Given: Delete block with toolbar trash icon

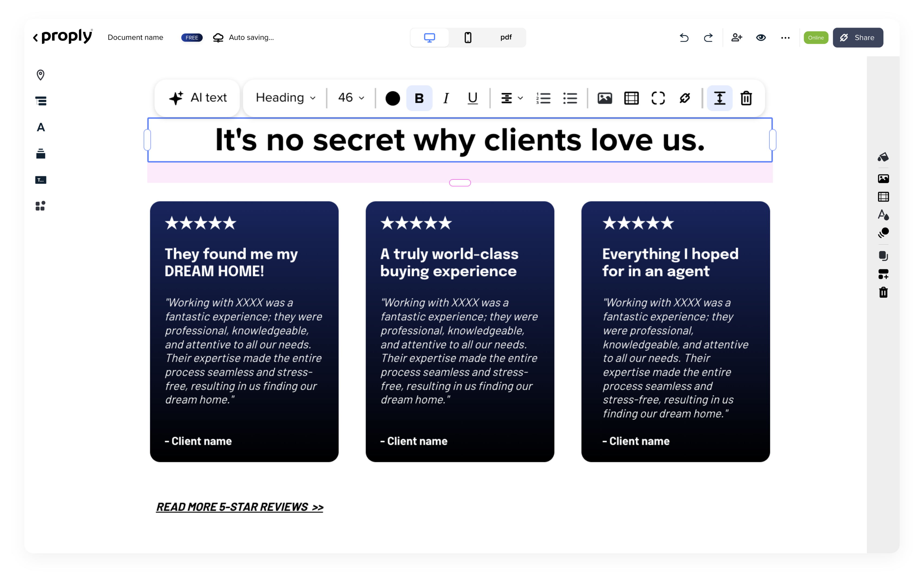Looking at the screenshot, I should 746,98.
